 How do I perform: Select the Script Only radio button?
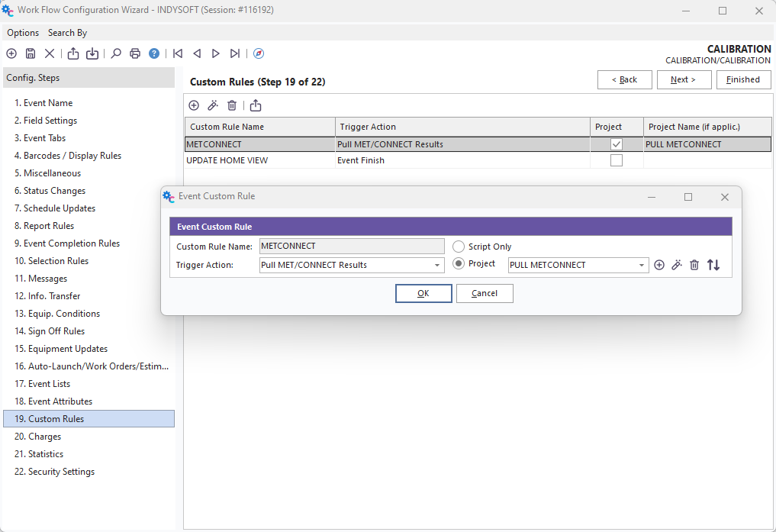(x=459, y=247)
